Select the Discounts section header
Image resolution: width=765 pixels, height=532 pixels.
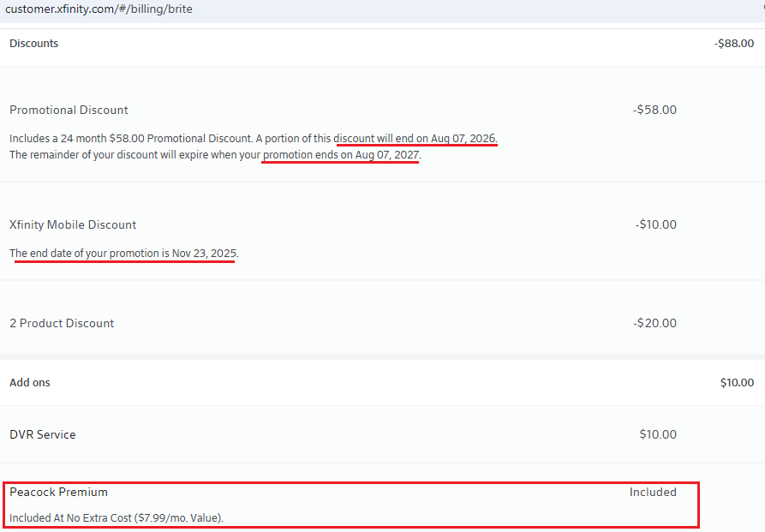[33, 44]
